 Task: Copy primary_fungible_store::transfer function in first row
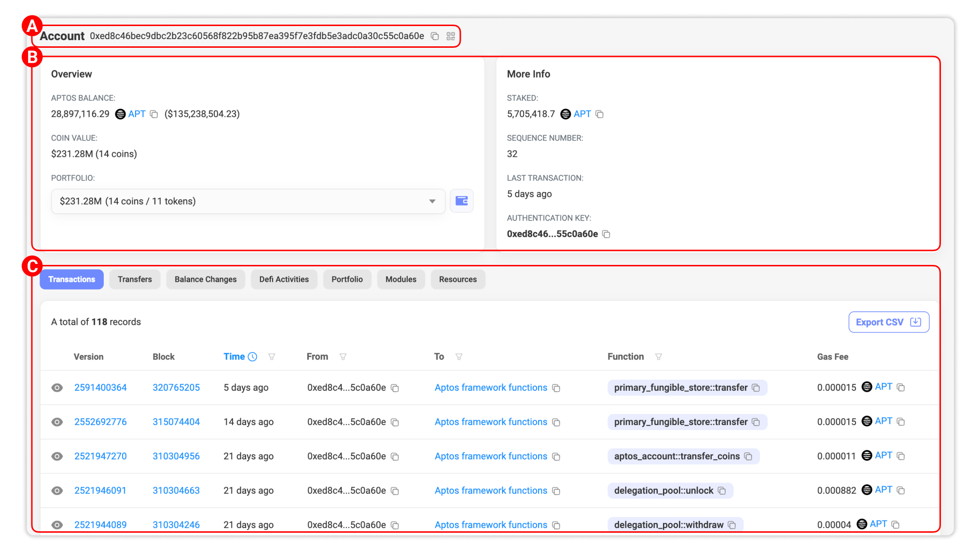(756, 388)
